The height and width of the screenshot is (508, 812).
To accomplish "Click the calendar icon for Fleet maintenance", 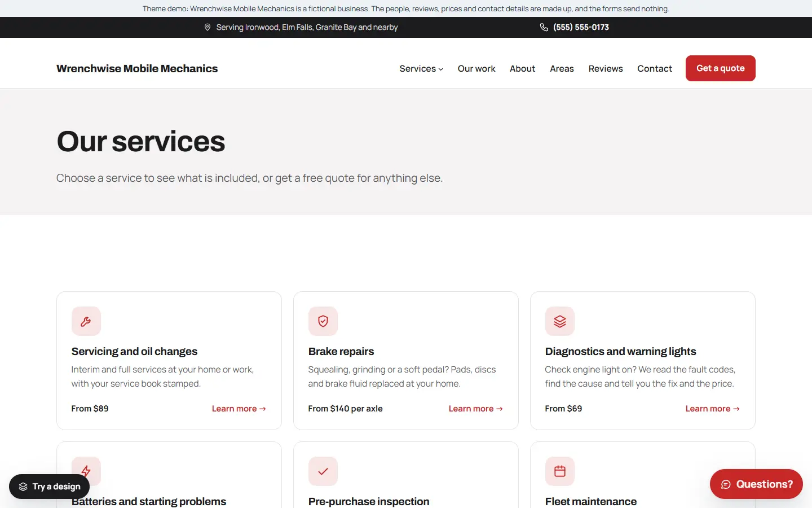I will [560, 471].
